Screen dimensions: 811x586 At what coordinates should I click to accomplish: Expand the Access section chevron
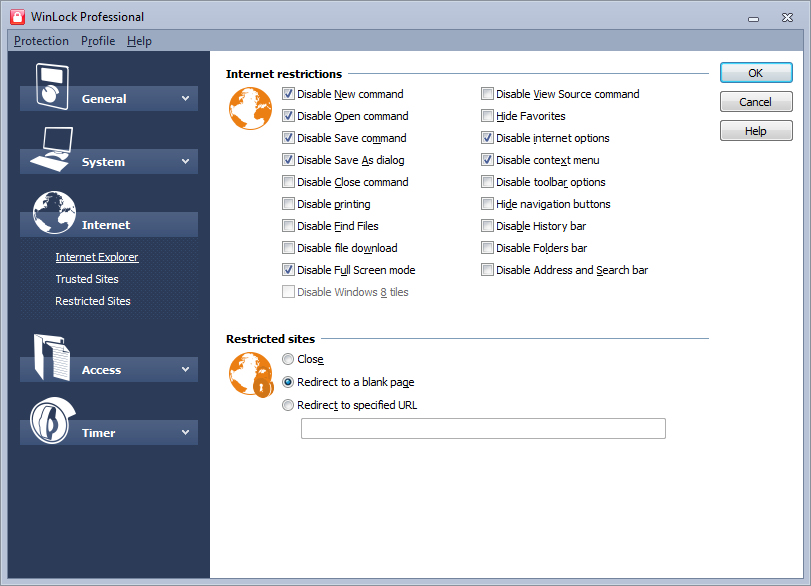[185, 369]
